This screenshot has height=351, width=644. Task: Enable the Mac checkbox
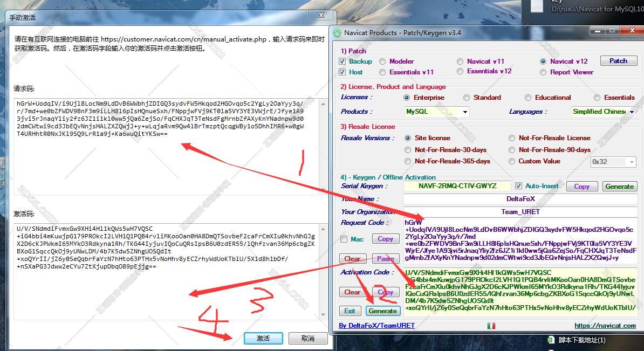click(344, 239)
